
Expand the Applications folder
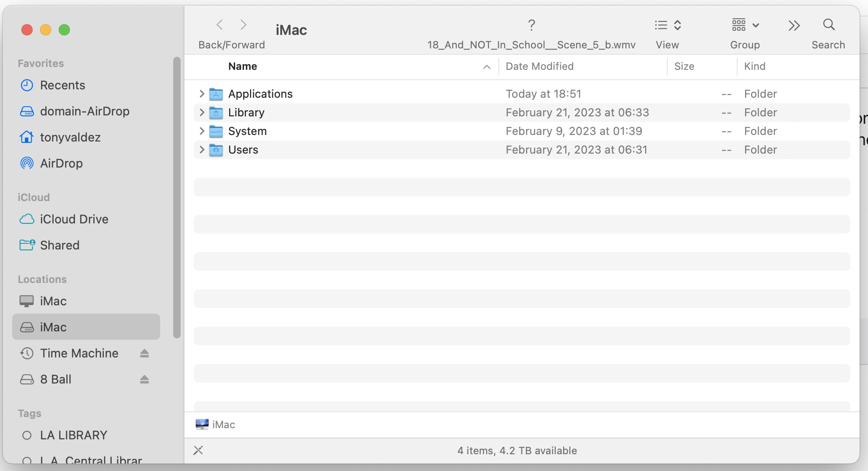(x=202, y=94)
